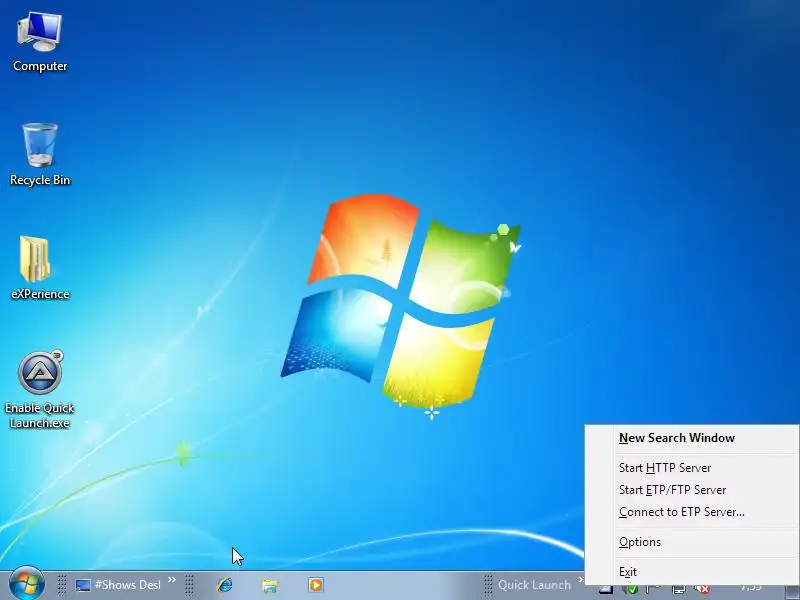Viewport: 800px width, 600px height.
Task: Select Start ETP/FTP Server menu entry
Action: pos(692,490)
